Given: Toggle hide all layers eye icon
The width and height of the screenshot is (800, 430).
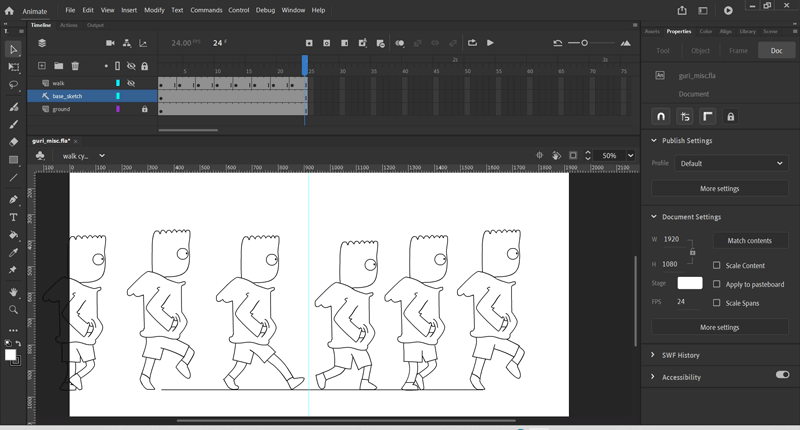Looking at the screenshot, I should tap(131, 66).
